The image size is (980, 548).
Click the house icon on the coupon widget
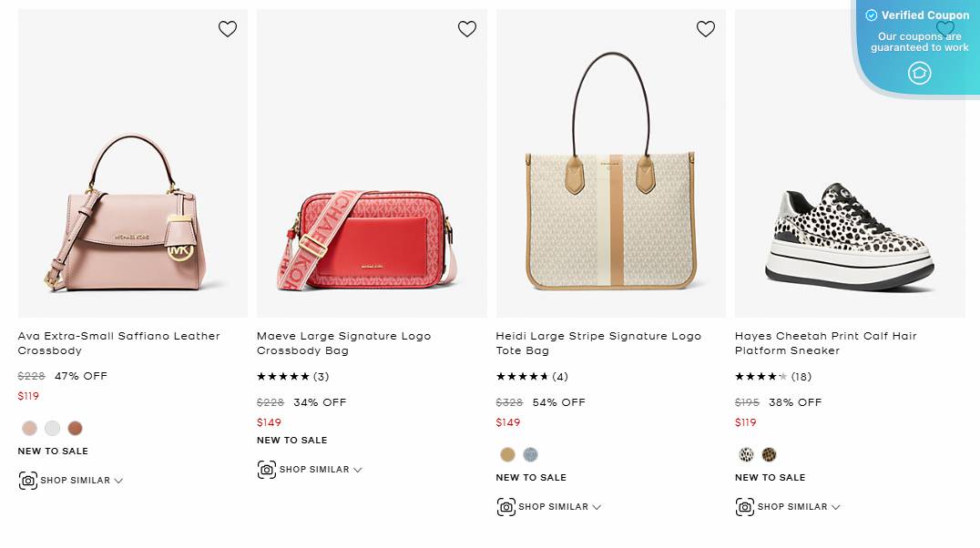click(x=917, y=73)
